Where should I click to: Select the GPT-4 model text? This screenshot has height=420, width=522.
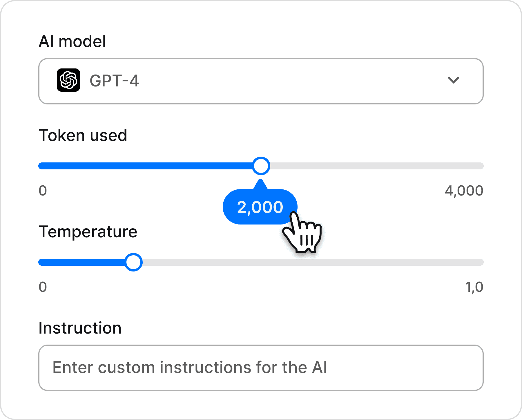click(x=114, y=81)
